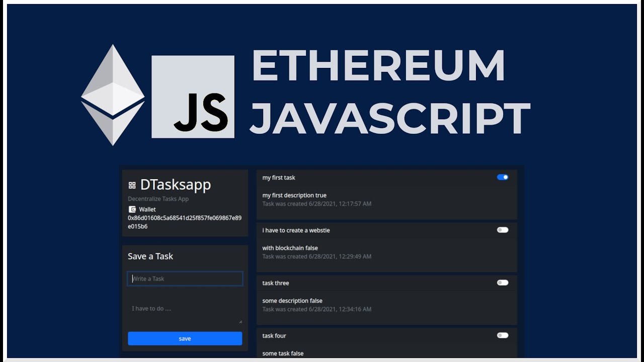Enable the 'i have to create a webstie' toggle
This screenshot has height=362, width=644.
(x=503, y=230)
